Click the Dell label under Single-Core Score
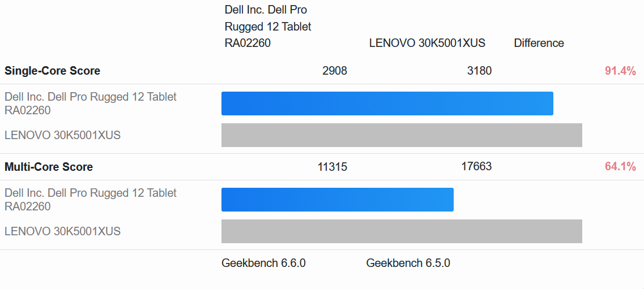 pyautogui.click(x=91, y=103)
